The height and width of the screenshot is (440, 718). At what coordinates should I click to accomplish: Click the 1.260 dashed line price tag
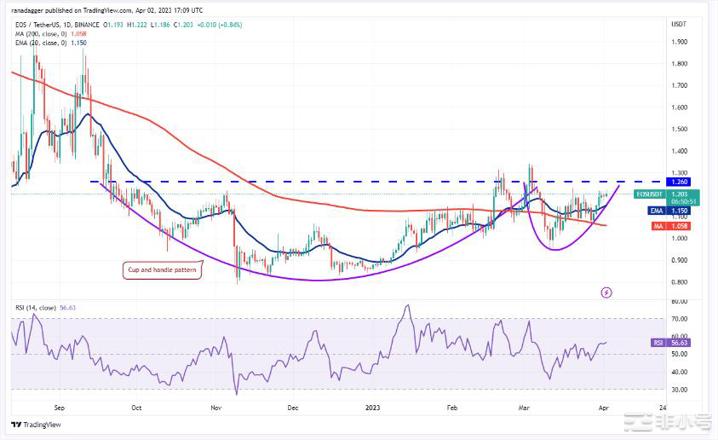[652, 182]
